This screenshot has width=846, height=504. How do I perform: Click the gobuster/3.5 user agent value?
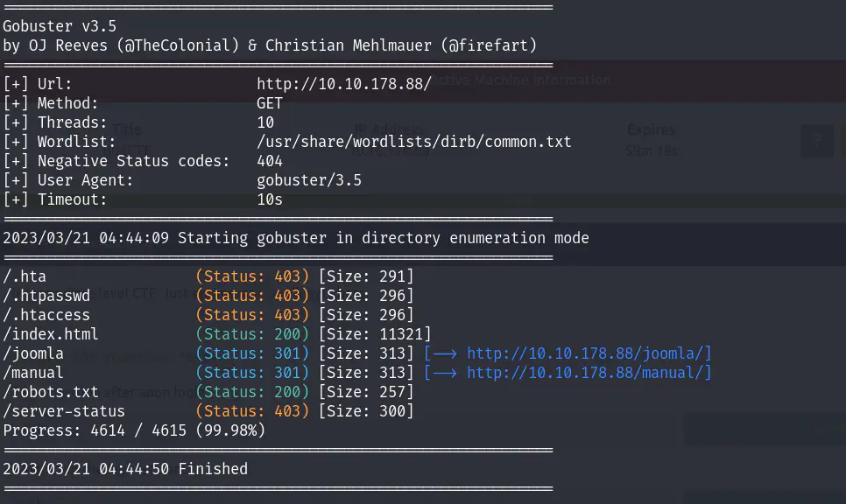point(308,180)
